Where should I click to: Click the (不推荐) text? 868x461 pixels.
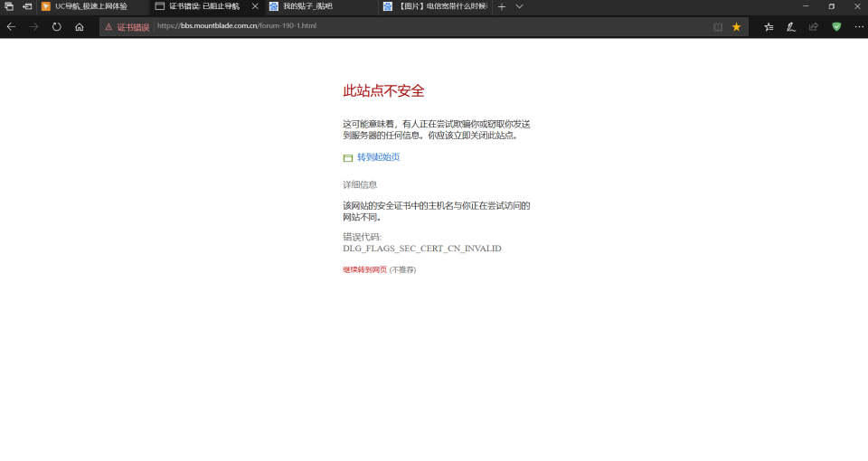tap(402, 270)
